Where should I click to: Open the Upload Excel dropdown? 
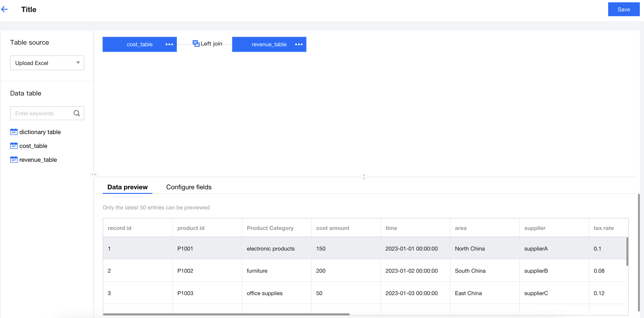tap(47, 63)
